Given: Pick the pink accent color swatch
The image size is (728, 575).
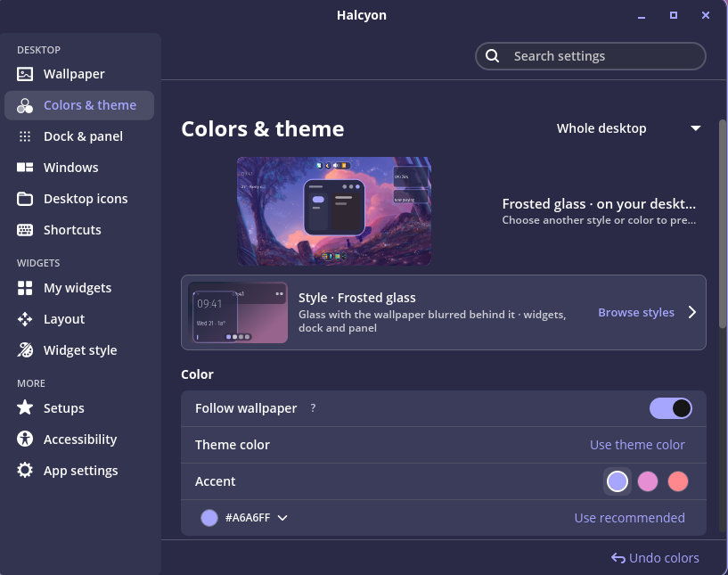Looking at the screenshot, I should [648, 481].
